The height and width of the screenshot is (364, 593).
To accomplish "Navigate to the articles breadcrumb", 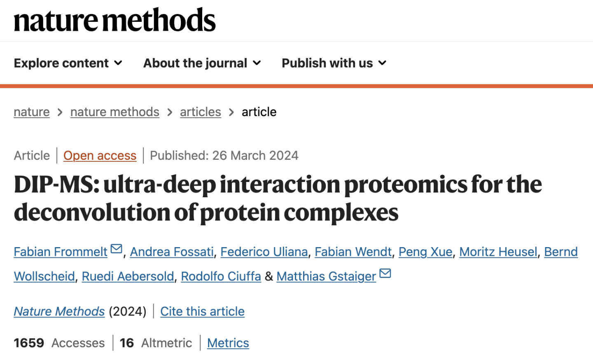I will 200,112.
